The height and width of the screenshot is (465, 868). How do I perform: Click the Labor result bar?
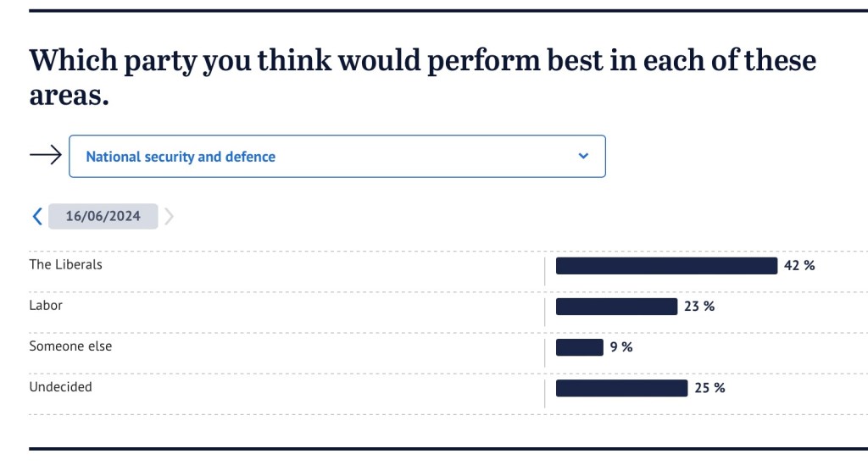click(616, 307)
